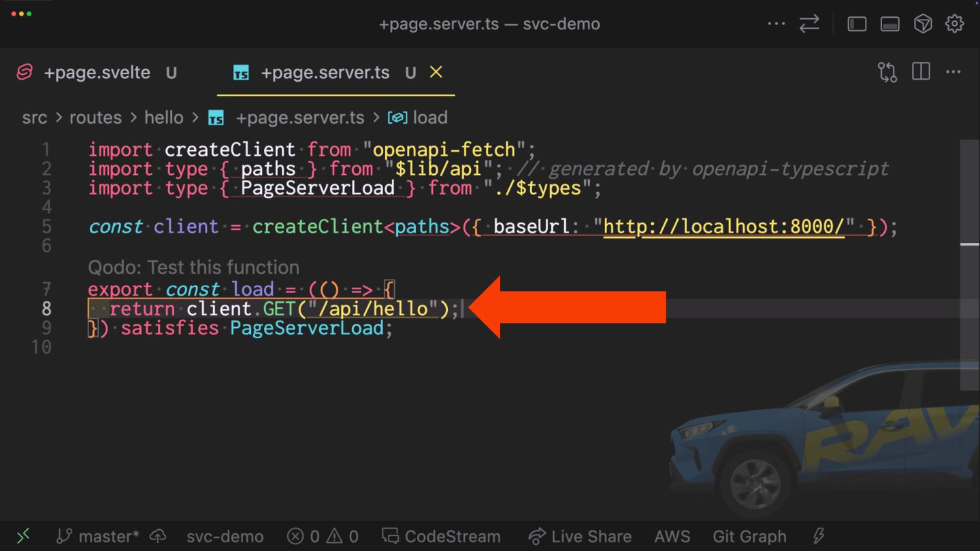Image resolution: width=980 pixels, height=551 pixels.
Task: Click the cube extension icon in title bar
Action: click(x=923, y=24)
